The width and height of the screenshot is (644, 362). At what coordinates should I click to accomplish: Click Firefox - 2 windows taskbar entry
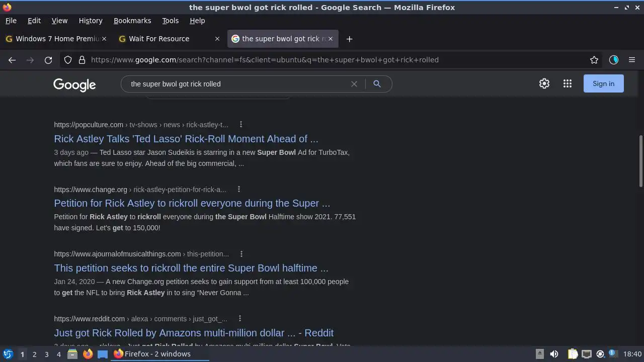pyautogui.click(x=160, y=354)
